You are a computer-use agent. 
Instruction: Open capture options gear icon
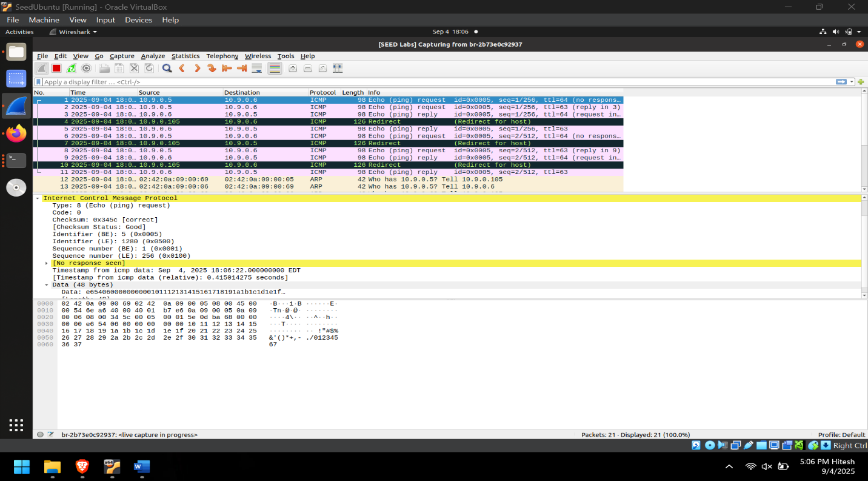coord(86,69)
